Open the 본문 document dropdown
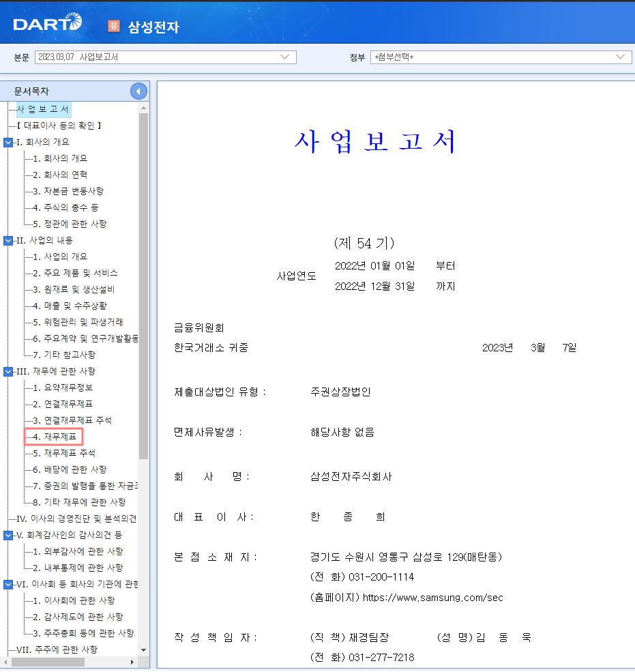This screenshot has height=672, width=635. tap(165, 57)
